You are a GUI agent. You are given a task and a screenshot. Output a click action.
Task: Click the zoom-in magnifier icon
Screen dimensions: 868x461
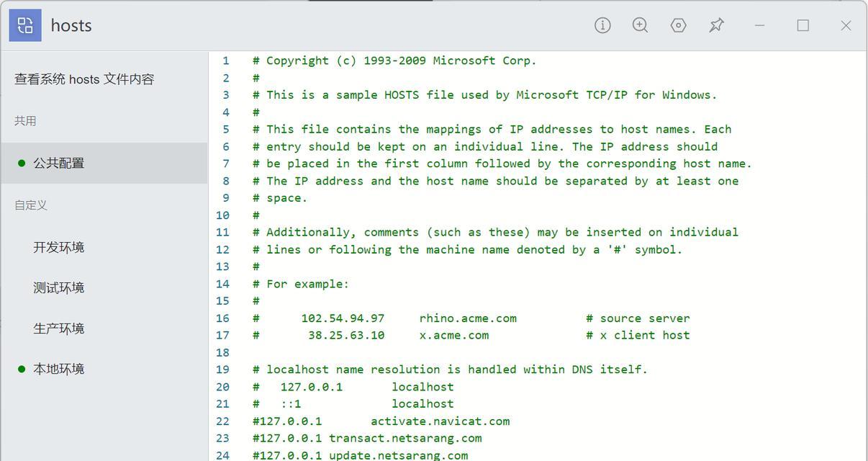pos(640,25)
